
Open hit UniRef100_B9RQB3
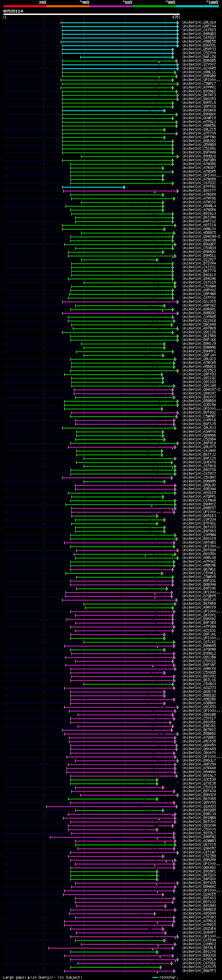tap(199, 34)
